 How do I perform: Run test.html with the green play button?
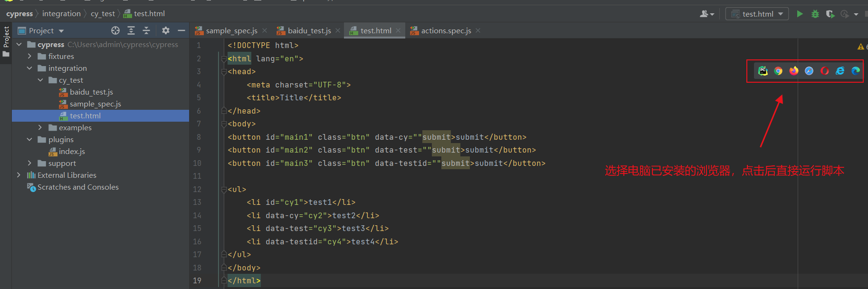(x=800, y=14)
